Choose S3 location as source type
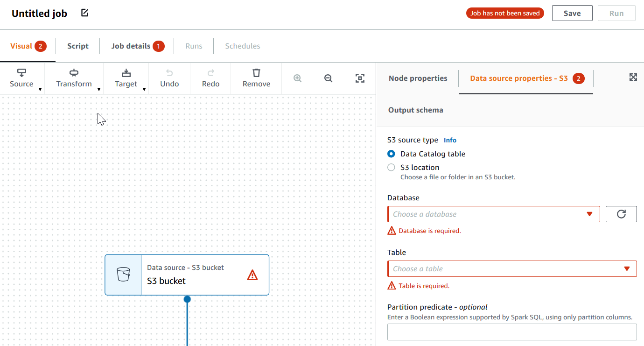The image size is (644, 346). click(x=391, y=167)
